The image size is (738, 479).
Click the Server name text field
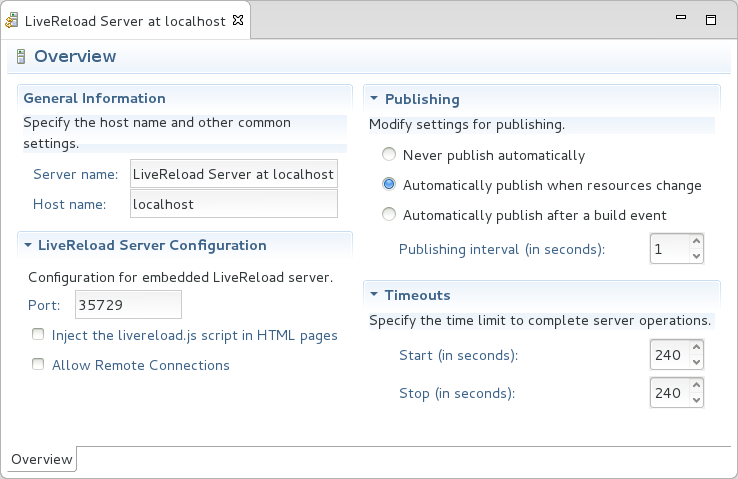pos(233,174)
